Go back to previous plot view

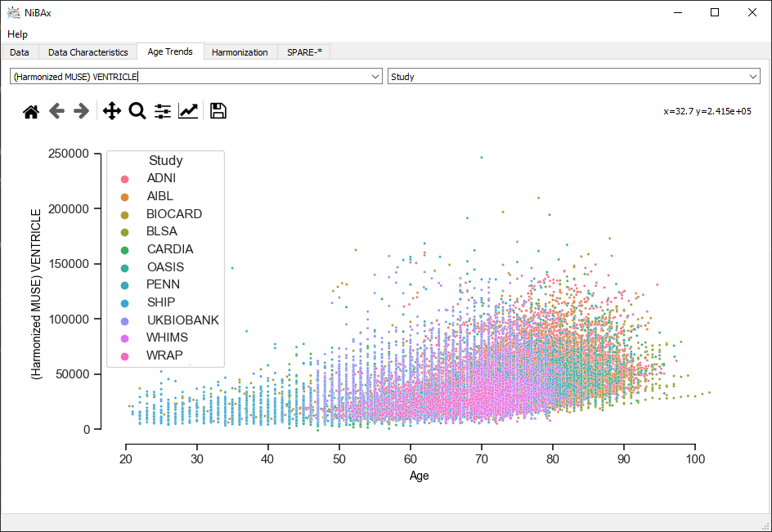[56, 111]
